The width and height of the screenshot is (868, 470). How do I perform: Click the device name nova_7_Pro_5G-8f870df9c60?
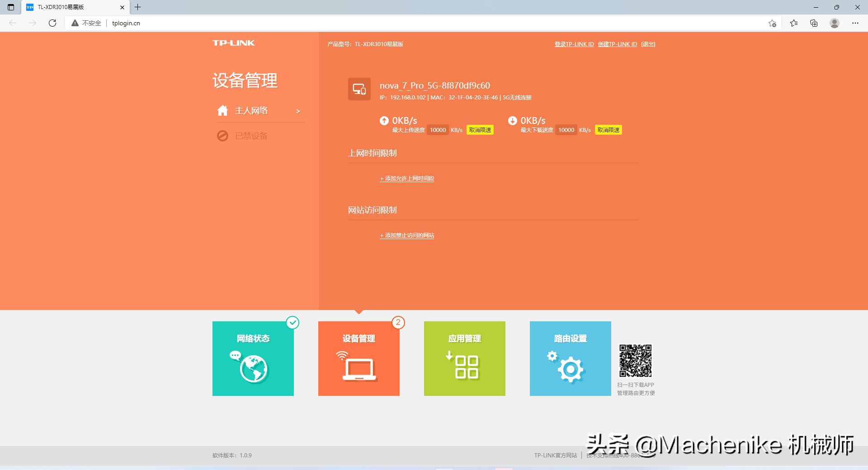[435, 85]
